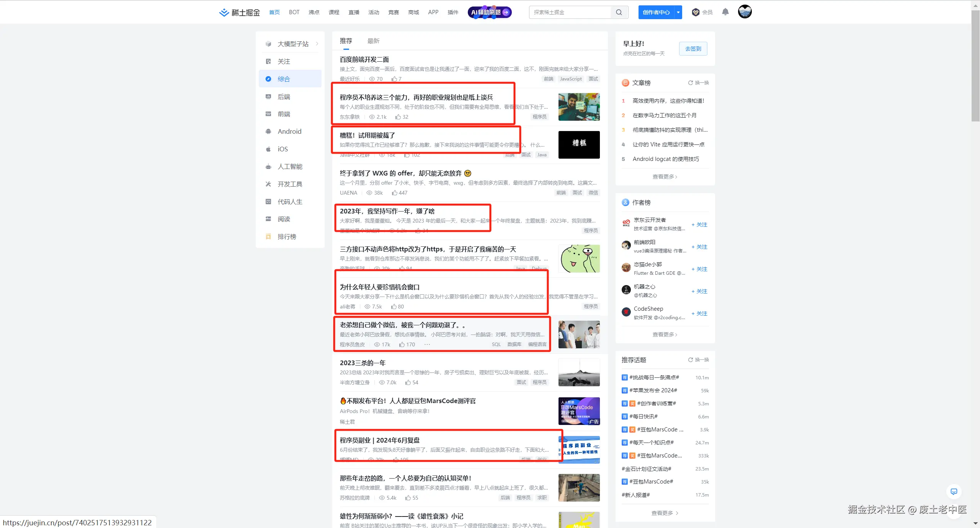Screen dimensions: 980x528
Task: Open more options ellipsis on 老弟想自己做个微信 post
Action: click(x=427, y=344)
